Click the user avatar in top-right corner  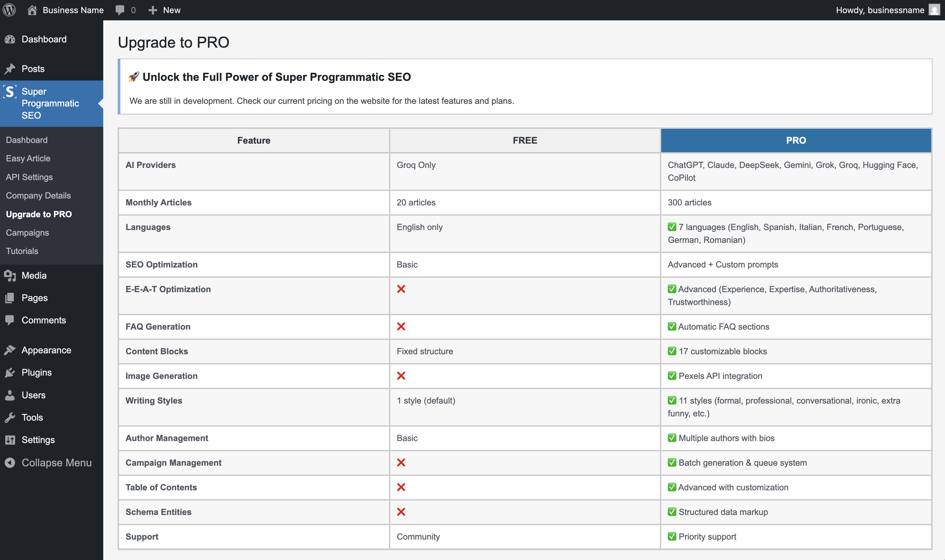pyautogui.click(x=934, y=10)
